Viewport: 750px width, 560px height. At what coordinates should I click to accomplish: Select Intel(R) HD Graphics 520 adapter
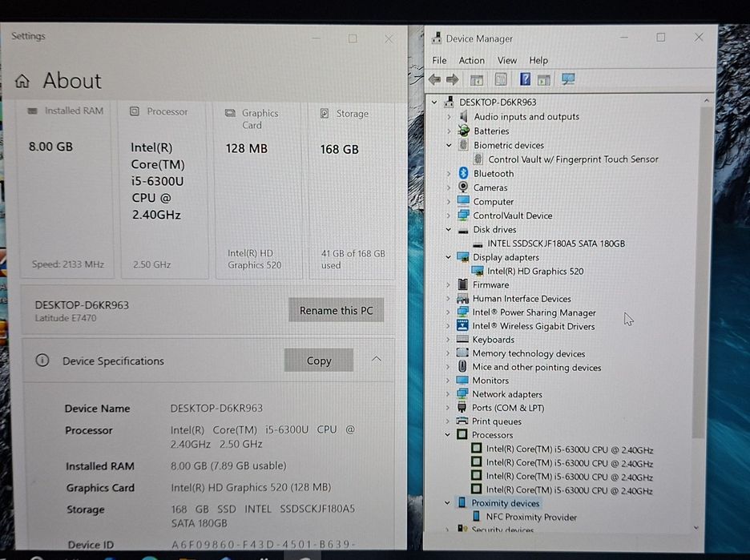pyautogui.click(x=535, y=271)
